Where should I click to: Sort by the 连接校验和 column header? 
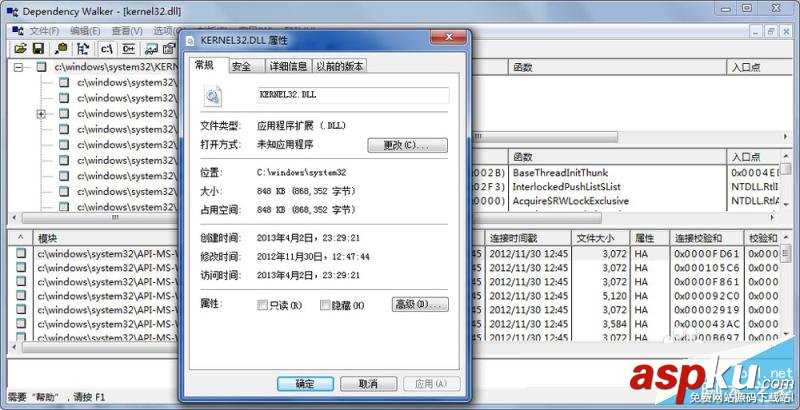[x=706, y=238]
